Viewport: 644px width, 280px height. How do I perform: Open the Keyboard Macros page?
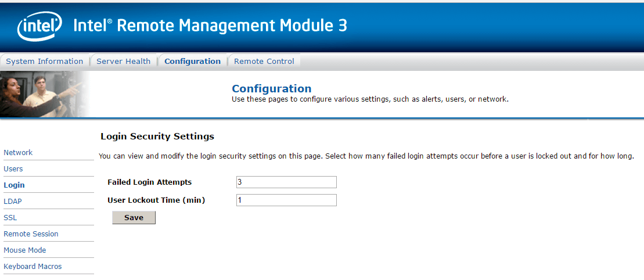click(33, 267)
